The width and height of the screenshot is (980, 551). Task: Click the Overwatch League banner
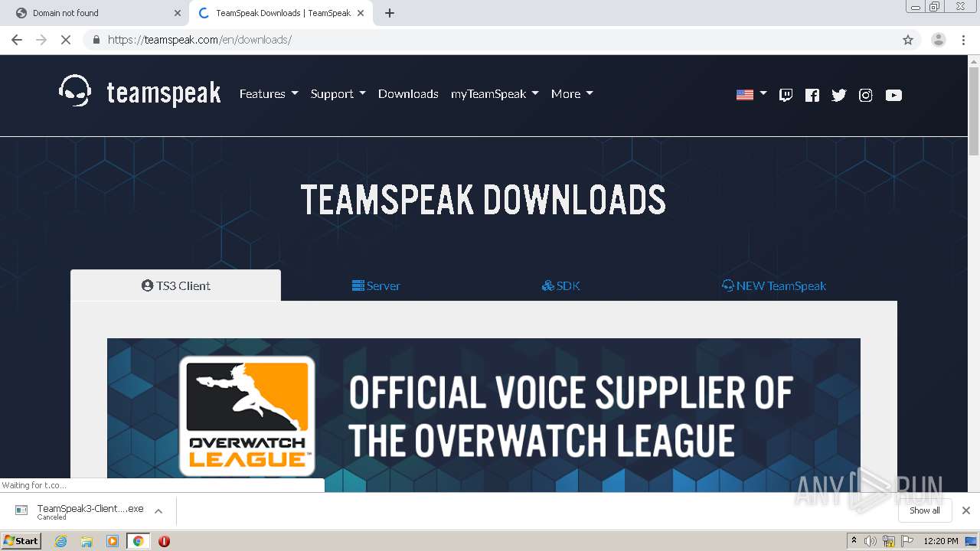pos(484,415)
